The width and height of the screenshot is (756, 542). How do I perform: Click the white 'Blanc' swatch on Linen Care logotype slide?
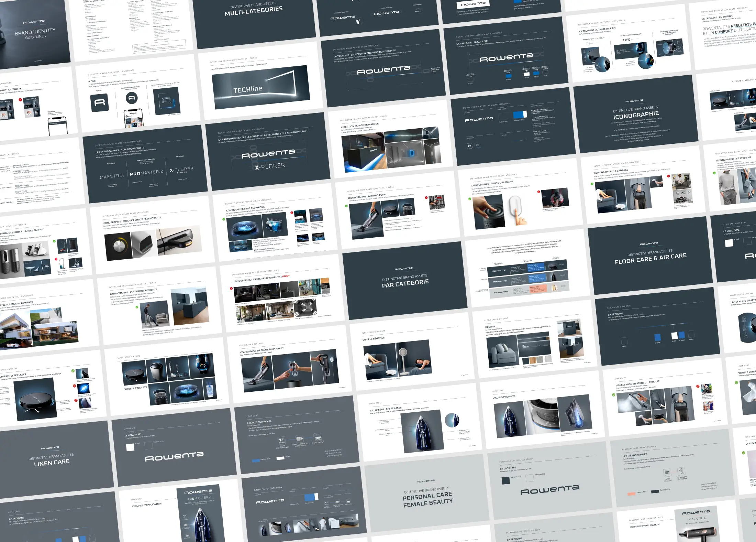pos(130,447)
